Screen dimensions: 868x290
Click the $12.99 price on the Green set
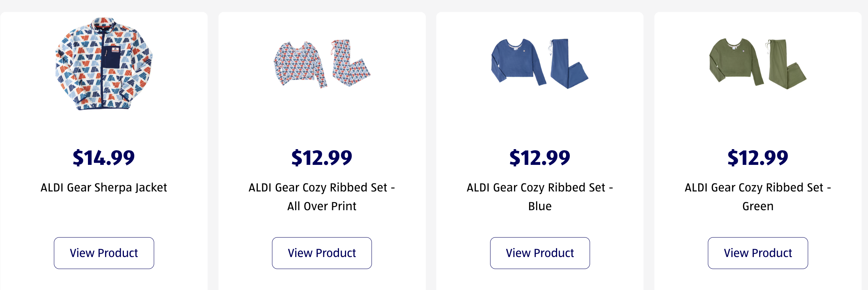[758, 157]
